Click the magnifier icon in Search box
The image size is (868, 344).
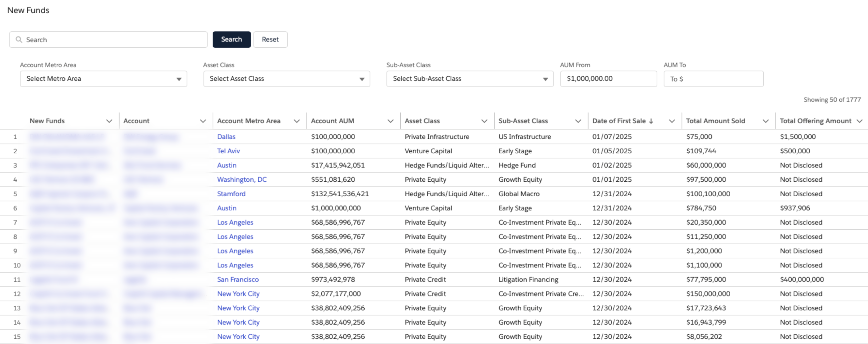click(19, 40)
